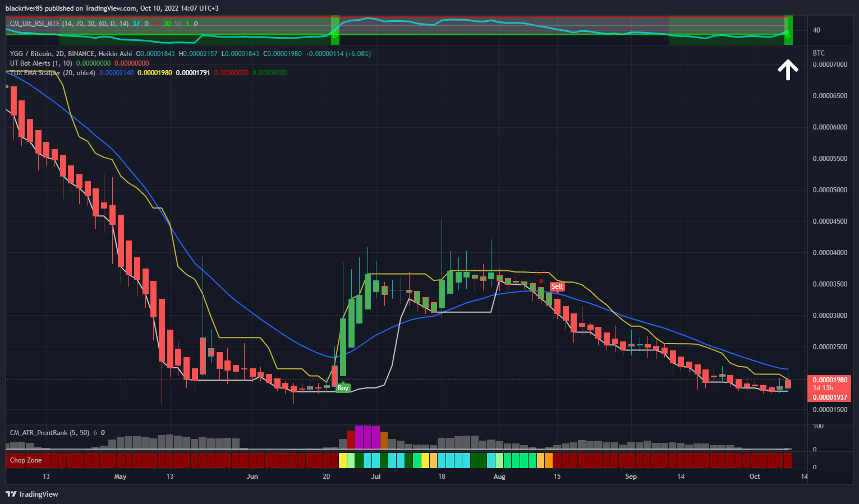Click the 1d 13h countdown label
Viewport: 859px width, 504px height.
click(x=823, y=388)
